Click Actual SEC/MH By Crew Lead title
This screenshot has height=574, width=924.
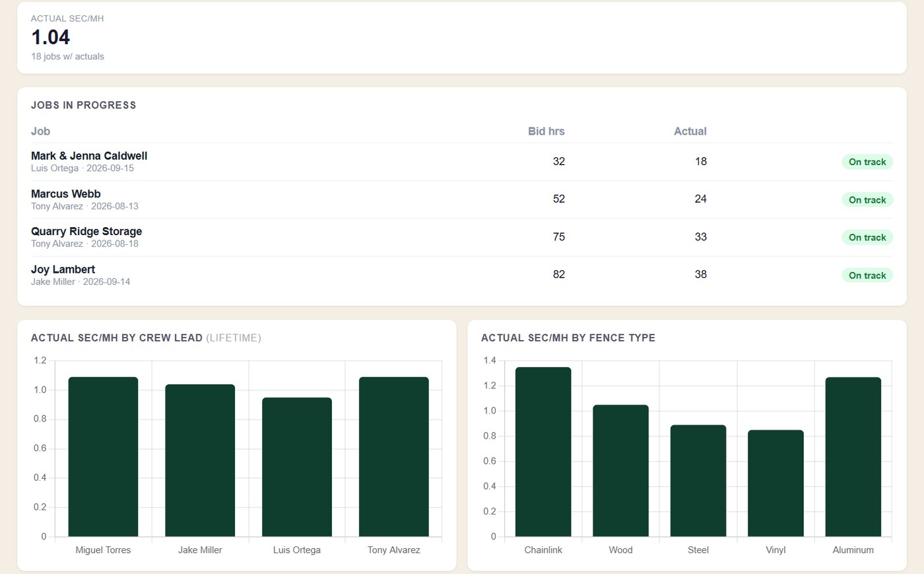(146, 338)
